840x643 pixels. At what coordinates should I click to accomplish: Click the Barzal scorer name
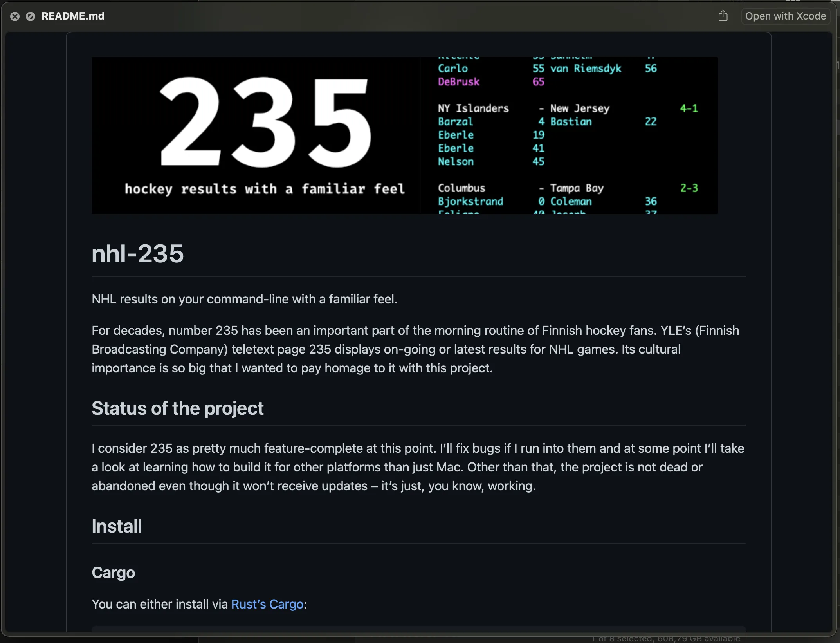pos(455,121)
